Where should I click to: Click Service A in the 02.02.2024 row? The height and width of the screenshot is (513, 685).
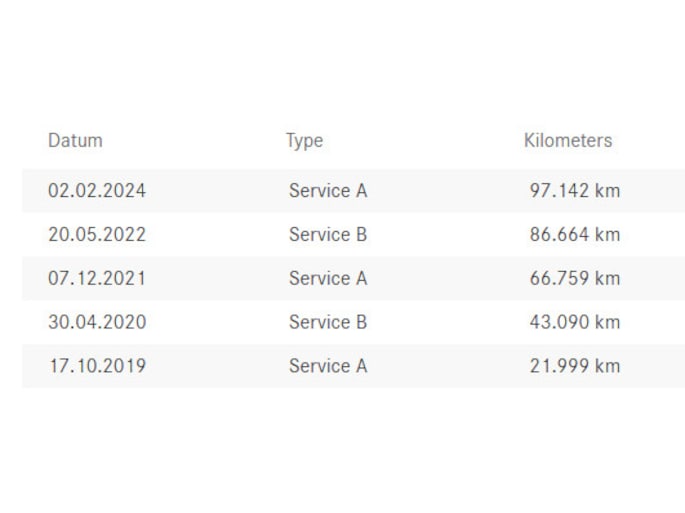click(x=328, y=191)
